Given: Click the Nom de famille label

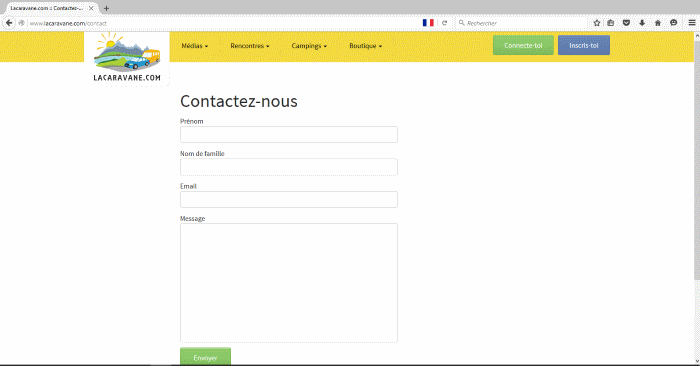Looking at the screenshot, I should [x=202, y=154].
